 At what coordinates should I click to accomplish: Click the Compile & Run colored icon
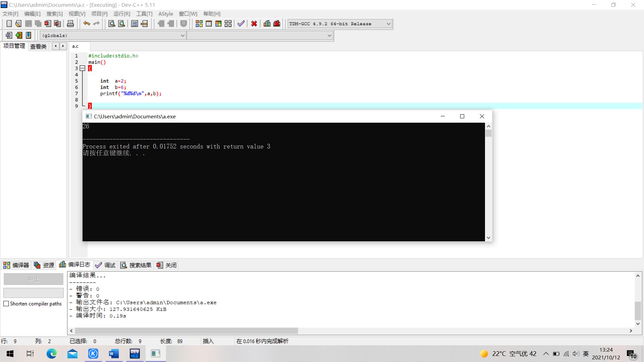point(218,24)
